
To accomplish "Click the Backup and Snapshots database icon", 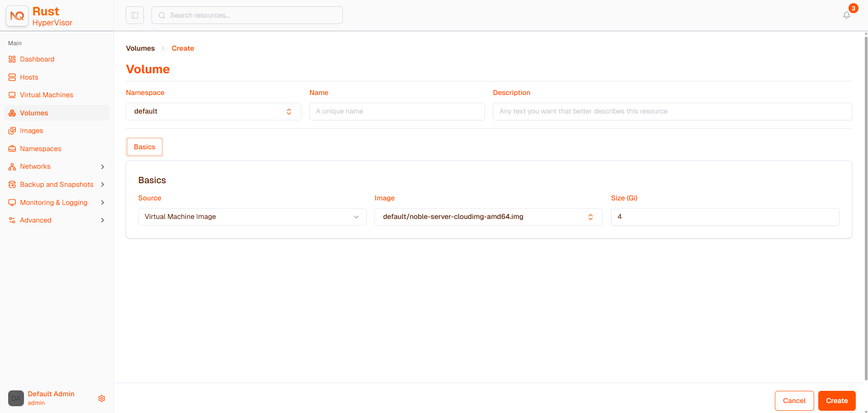I will click(12, 185).
